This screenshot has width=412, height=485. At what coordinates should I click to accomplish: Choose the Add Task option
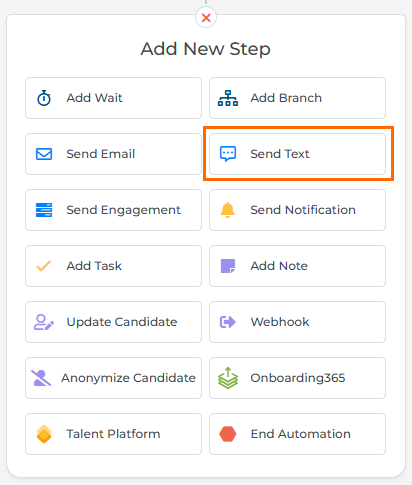[x=113, y=266]
